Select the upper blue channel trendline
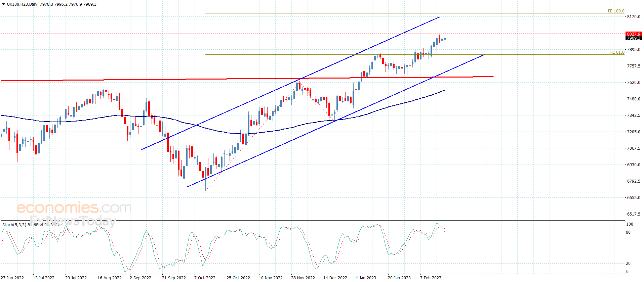 (290, 83)
